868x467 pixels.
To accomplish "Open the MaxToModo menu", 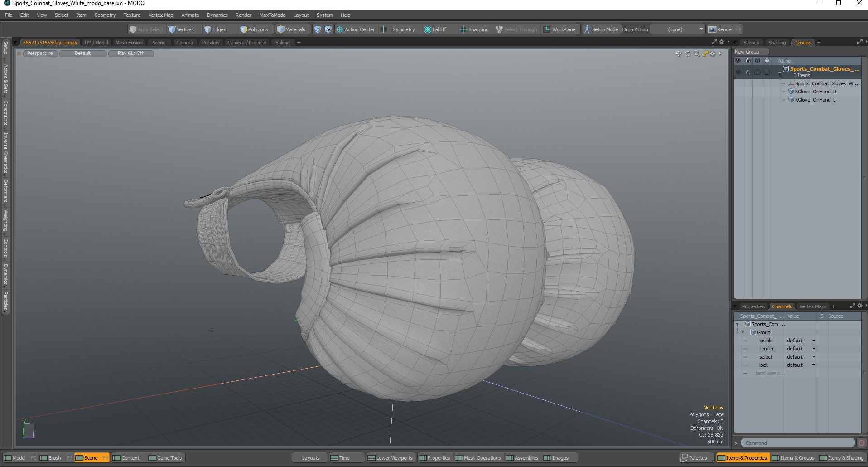I will (272, 15).
